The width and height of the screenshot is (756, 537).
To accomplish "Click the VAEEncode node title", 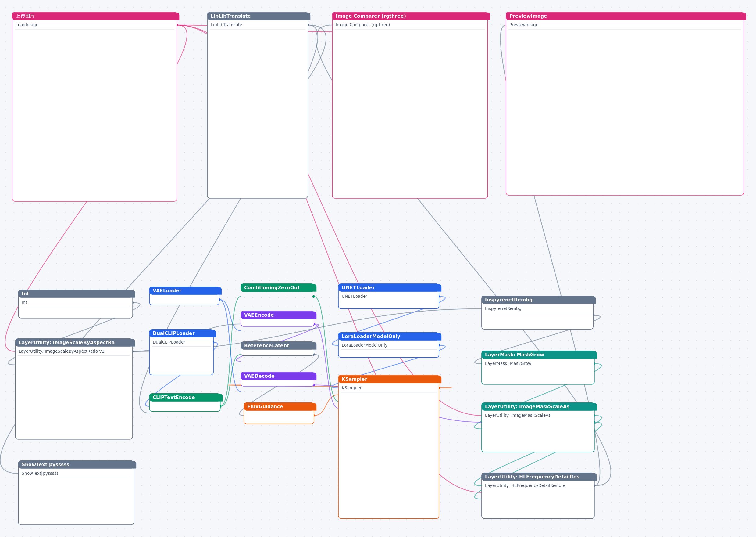I will coord(278,315).
